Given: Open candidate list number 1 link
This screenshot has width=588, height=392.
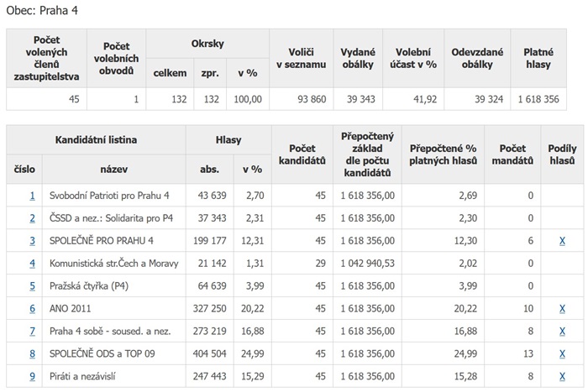Looking at the screenshot, I should click(x=32, y=196).
